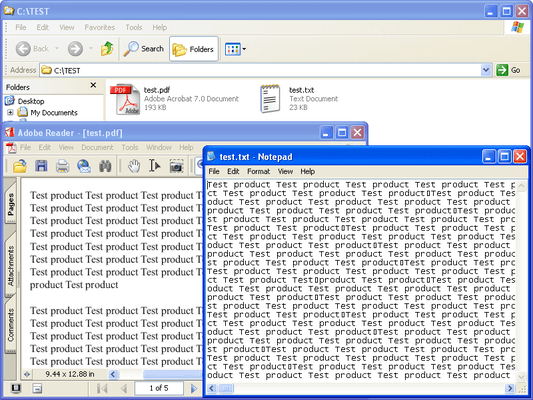Click the binoculars Search icon in Adobe Reader
Viewport: 533px width, 400px height.
[105, 166]
